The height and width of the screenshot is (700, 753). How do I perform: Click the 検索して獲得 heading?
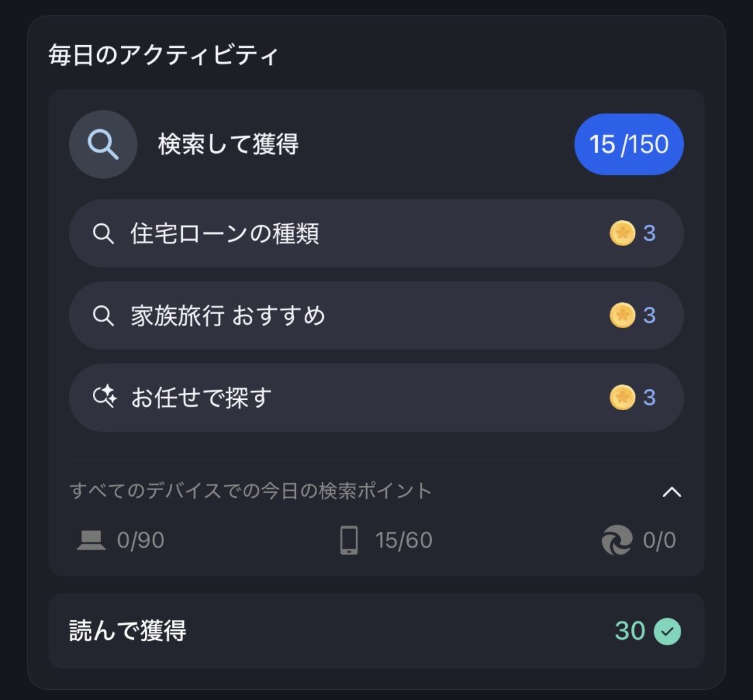pyautogui.click(x=228, y=145)
